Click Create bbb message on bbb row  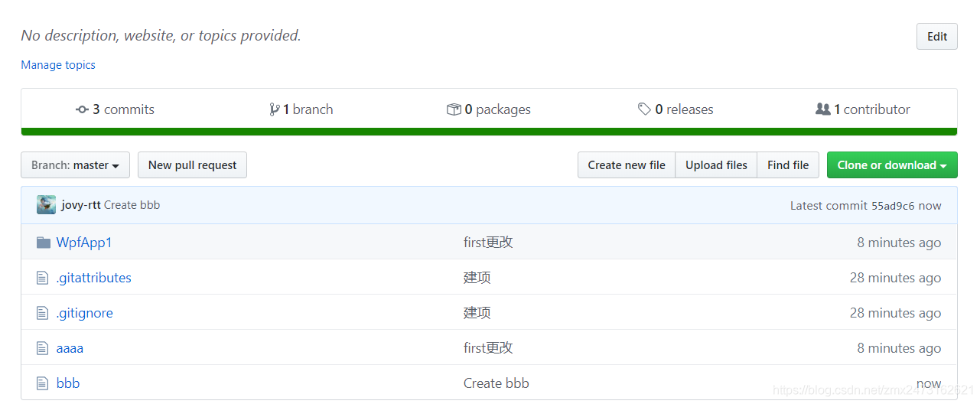pyautogui.click(x=497, y=383)
